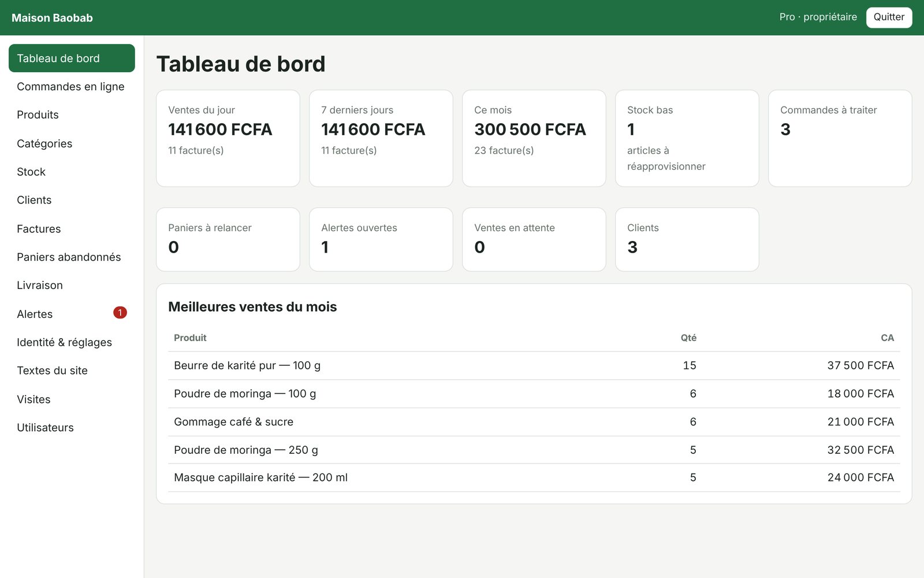This screenshot has width=924, height=578.
Task: Go to Paniers abandonnés
Action: (x=72, y=257)
